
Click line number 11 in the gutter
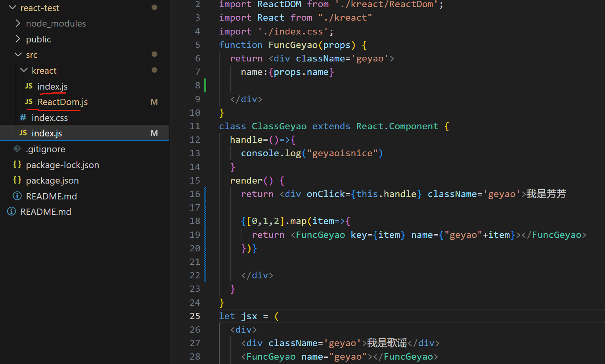[x=195, y=126]
